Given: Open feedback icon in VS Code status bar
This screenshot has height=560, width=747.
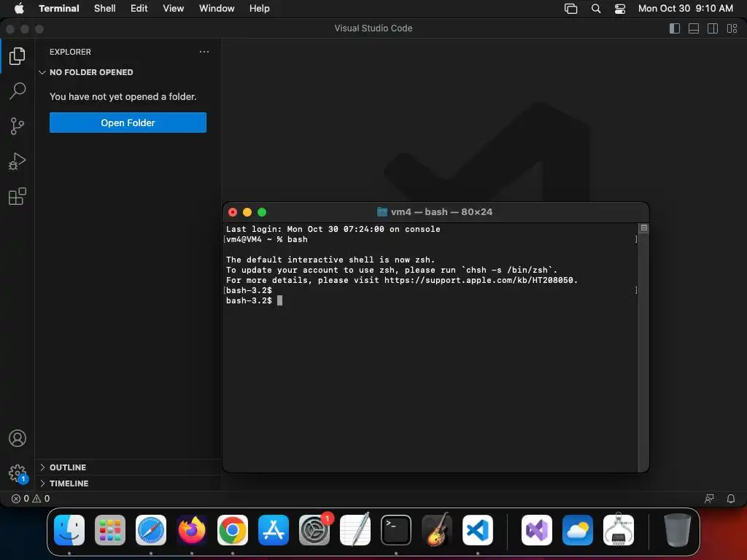Looking at the screenshot, I should coord(709,499).
